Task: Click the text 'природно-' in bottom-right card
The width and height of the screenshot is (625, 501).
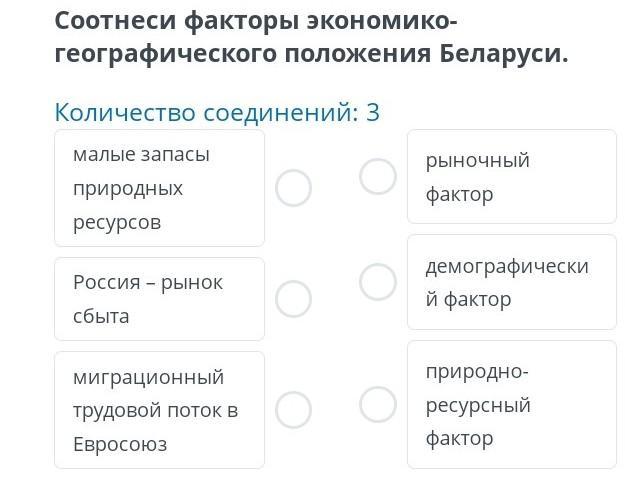Action: (477, 372)
